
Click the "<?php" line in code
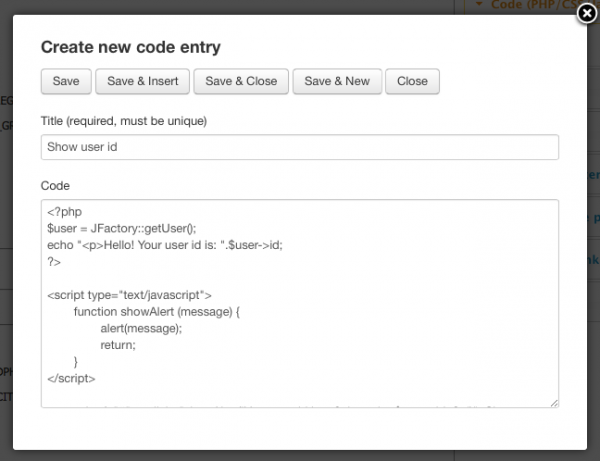64,212
